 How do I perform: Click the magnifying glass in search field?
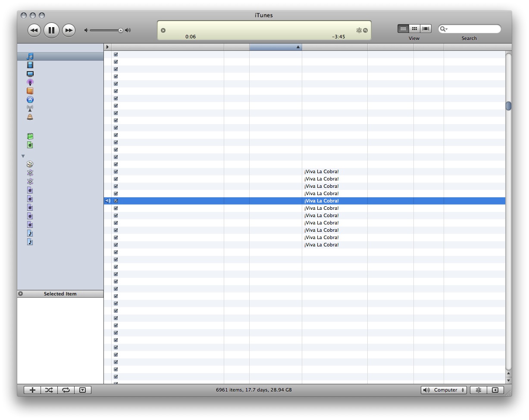[x=443, y=29]
